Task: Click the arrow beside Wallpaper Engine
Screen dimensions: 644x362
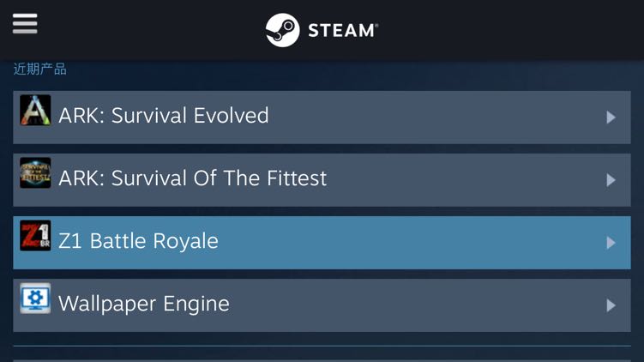Action: (x=611, y=305)
